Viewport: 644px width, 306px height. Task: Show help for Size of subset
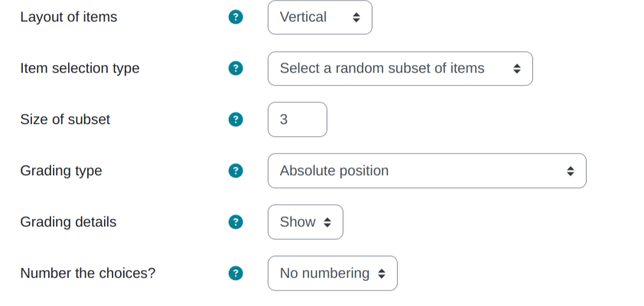pos(236,119)
